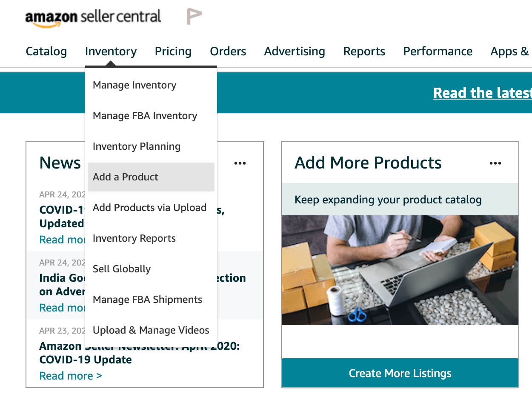Viewport: 532px width, 400px height.
Task: Open the Apps & menu item
Action: [510, 51]
